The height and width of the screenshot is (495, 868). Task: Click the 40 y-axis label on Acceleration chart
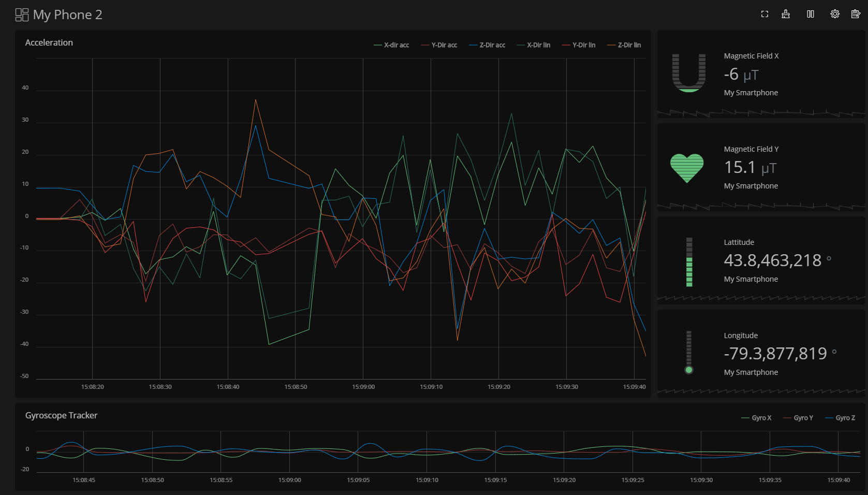25,88
